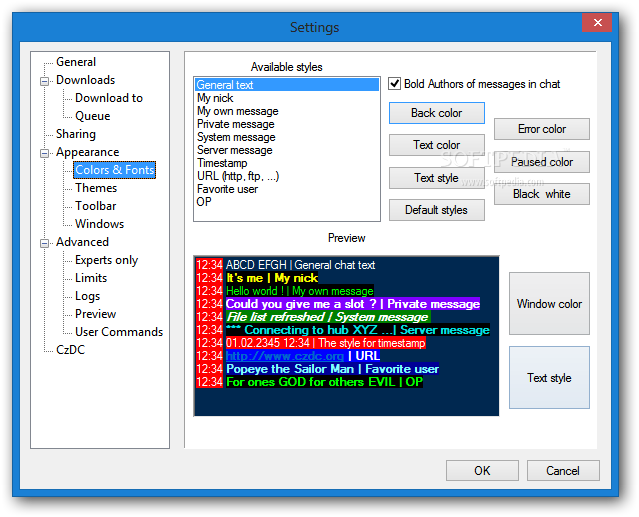Click large Text style button by preview

click(x=549, y=378)
